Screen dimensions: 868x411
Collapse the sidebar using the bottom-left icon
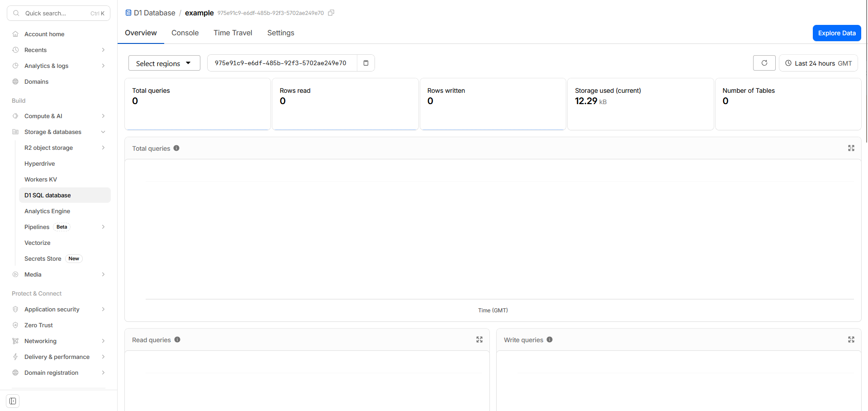[12, 401]
